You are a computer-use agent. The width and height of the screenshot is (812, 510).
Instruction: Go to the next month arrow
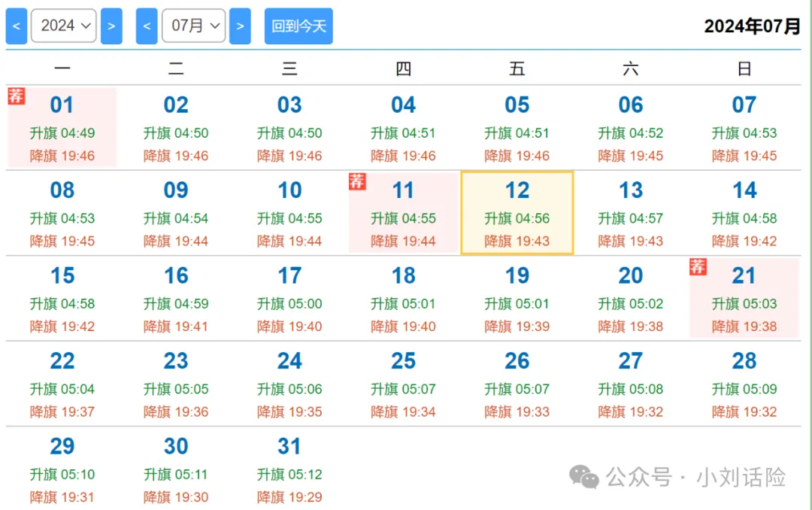pyautogui.click(x=240, y=26)
